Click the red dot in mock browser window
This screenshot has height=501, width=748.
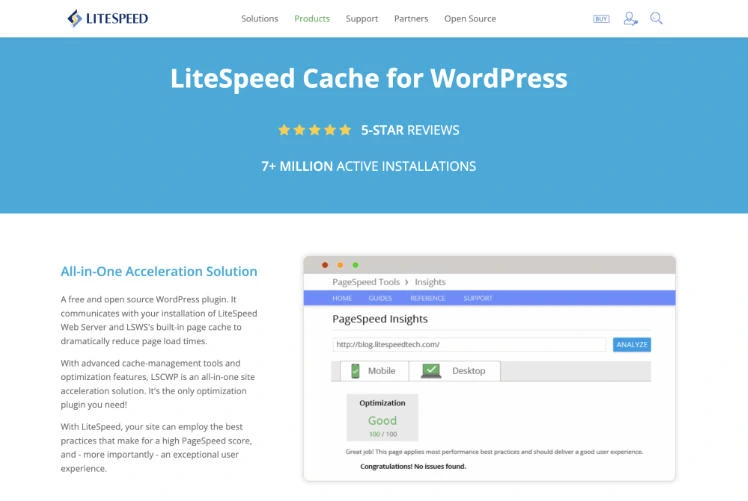tap(325, 265)
